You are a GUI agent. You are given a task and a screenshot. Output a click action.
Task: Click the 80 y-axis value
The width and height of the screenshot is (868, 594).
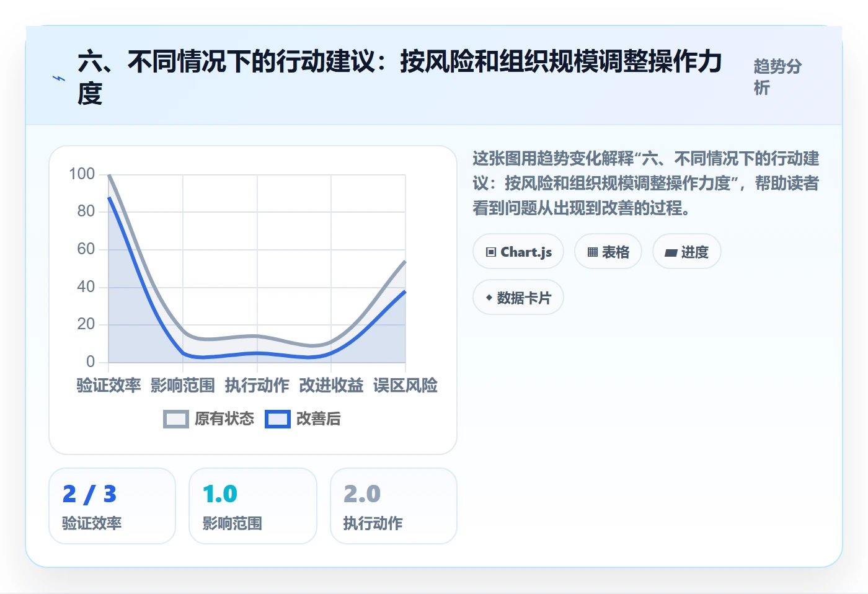(86, 211)
